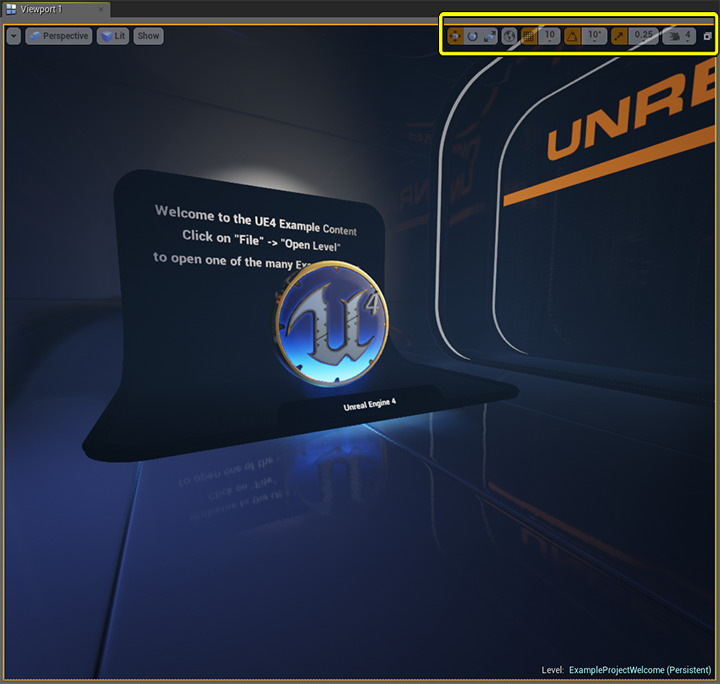Toggle grid snapping icon
The image size is (720, 684).
[x=529, y=36]
